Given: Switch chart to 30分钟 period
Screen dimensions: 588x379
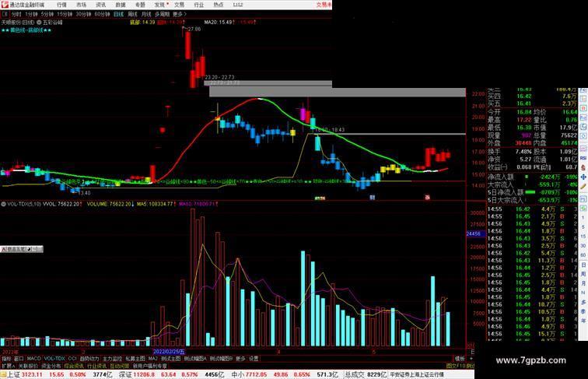Looking at the screenshot, I should (83, 14).
